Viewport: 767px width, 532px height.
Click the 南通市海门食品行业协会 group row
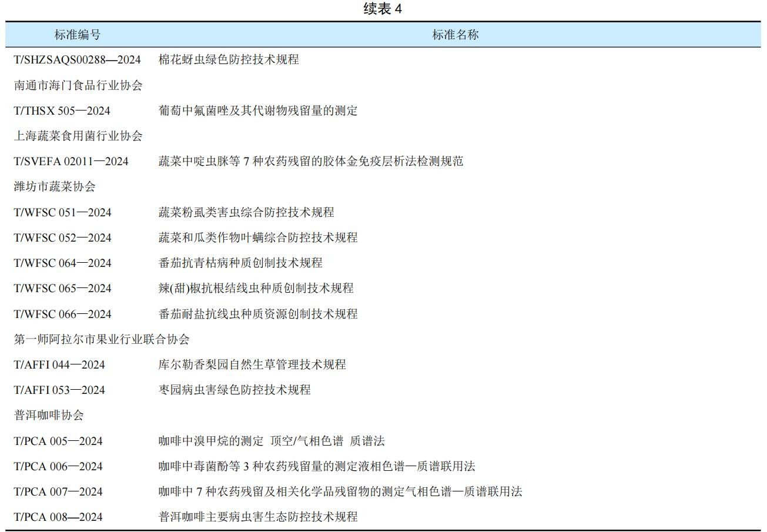coord(78,85)
